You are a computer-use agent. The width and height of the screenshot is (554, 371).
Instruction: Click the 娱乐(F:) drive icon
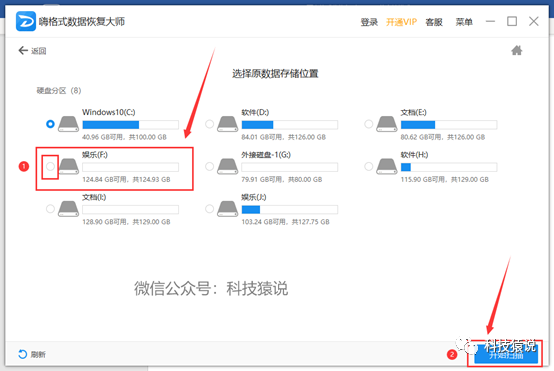pos(68,166)
